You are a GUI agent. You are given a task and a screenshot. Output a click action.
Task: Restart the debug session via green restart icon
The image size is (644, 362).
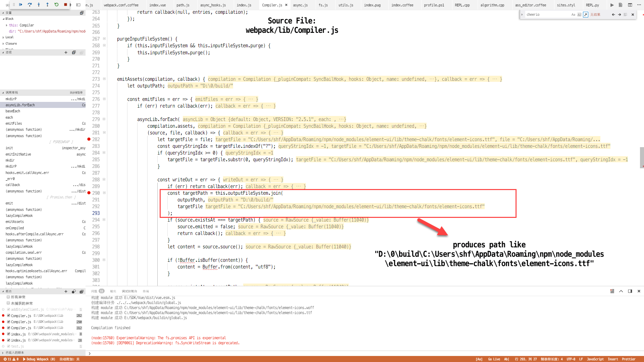[x=56, y=5]
